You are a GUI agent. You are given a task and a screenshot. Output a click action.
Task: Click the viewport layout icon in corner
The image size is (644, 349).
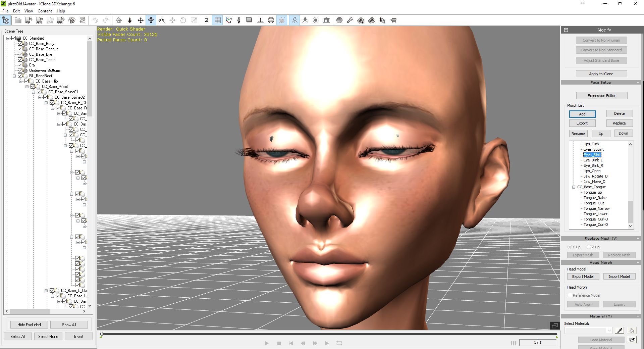coord(555,326)
